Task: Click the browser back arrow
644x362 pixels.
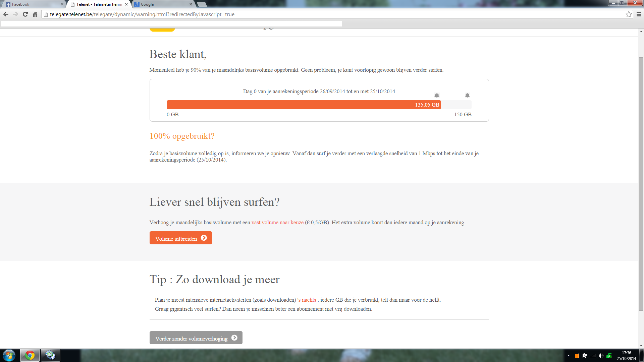Action: click(x=6, y=14)
